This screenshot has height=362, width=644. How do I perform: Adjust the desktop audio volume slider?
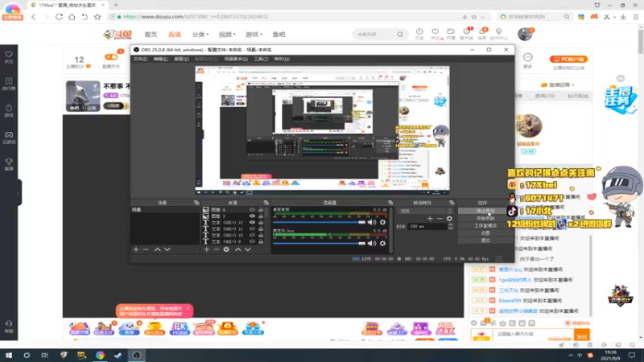[x=319, y=223]
